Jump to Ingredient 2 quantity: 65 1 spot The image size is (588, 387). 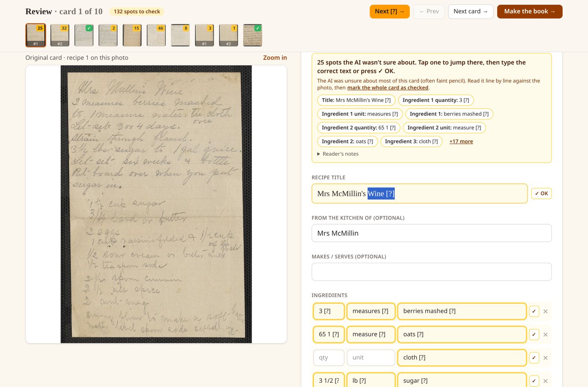359,128
